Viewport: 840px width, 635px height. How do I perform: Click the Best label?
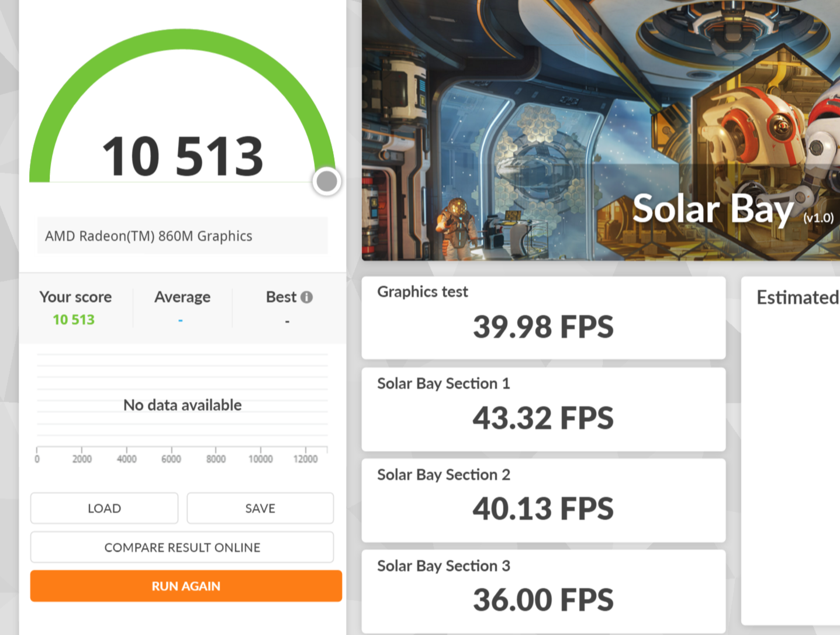point(281,297)
